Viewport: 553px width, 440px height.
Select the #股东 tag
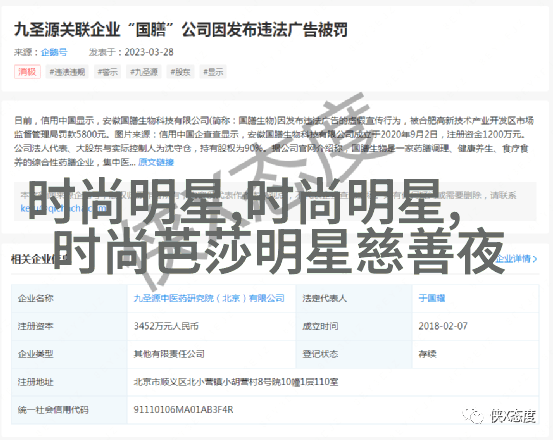[x=180, y=72]
